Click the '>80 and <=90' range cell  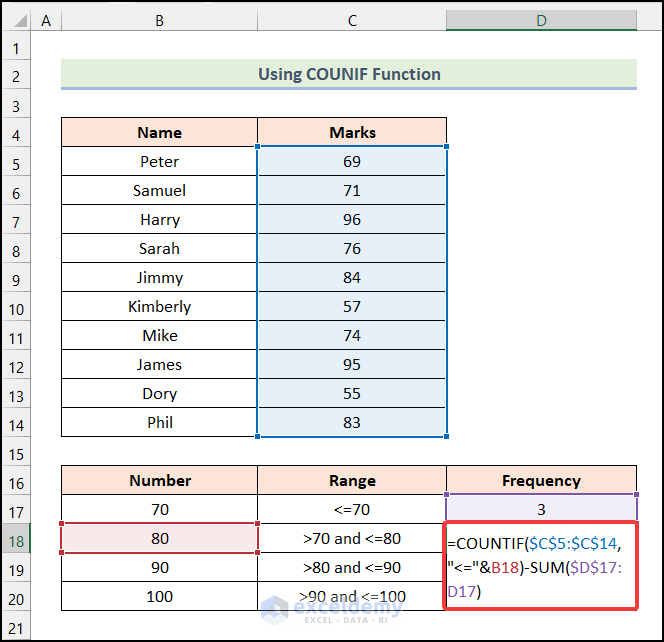click(352, 568)
